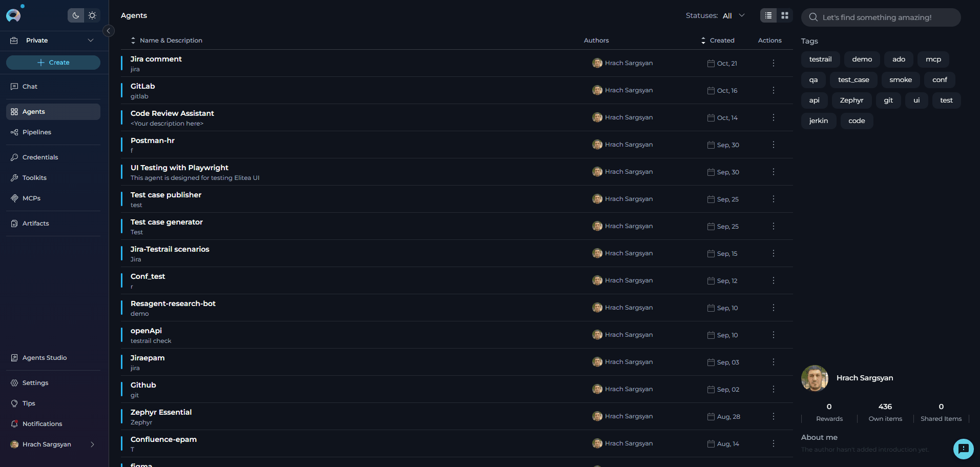This screenshot has height=467, width=980.
Task: Open actions menu for Jira-Testrail scenarios
Action: point(774,253)
